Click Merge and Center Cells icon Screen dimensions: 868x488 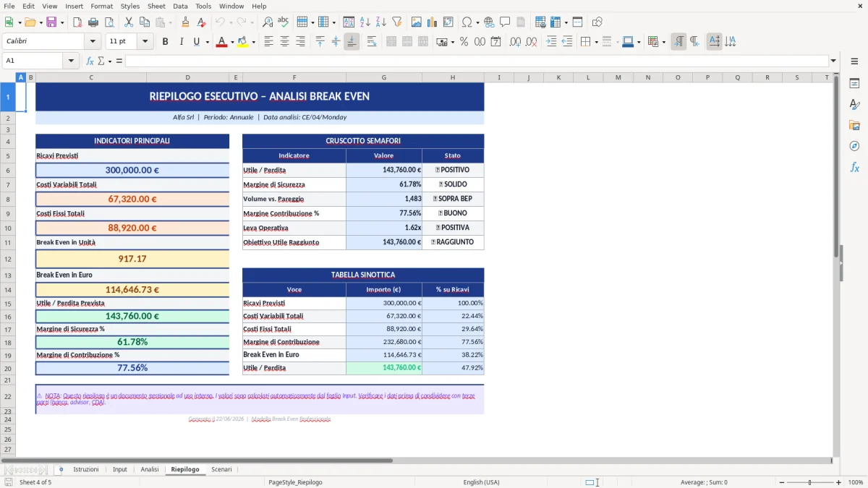coord(391,42)
